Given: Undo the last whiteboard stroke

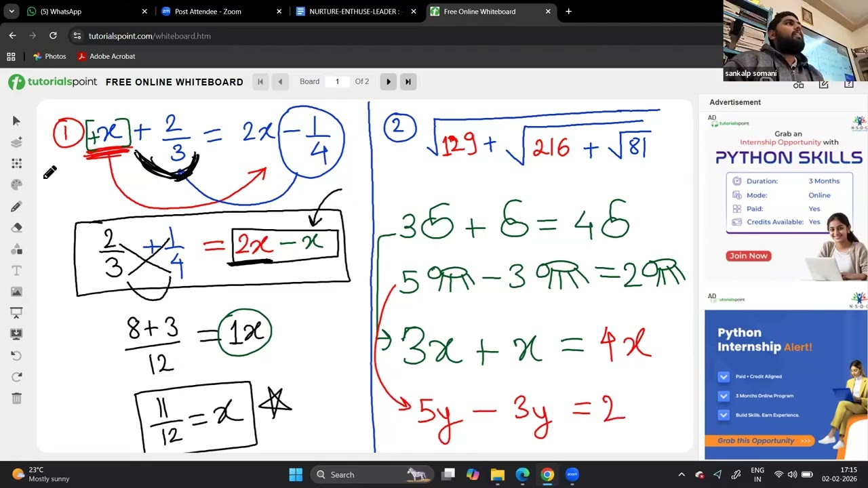Looking at the screenshot, I should pos(16,355).
